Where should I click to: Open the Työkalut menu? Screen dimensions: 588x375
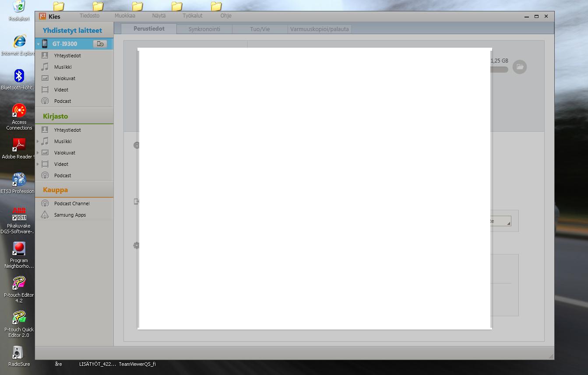pos(192,16)
